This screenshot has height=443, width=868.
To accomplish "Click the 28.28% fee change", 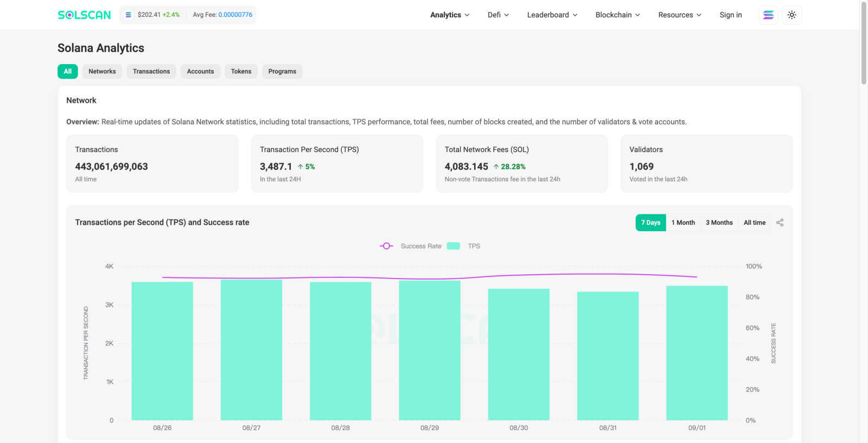I will 513,167.
